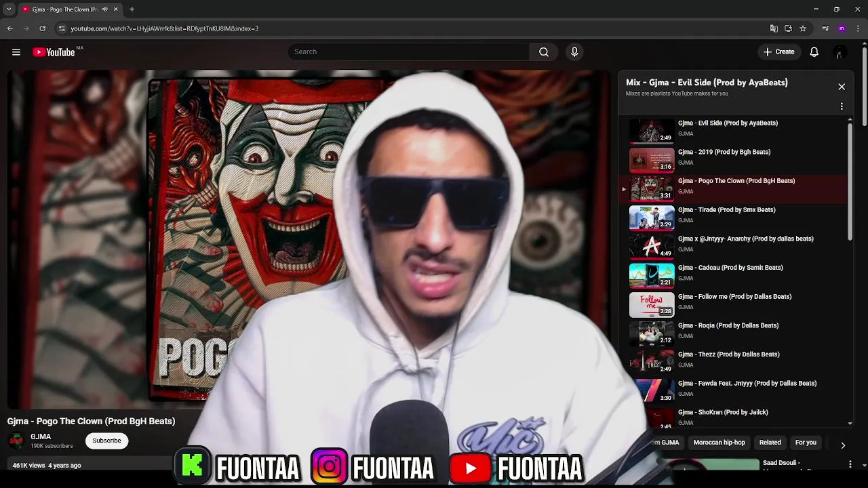This screenshot has height=488, width=868.
Task: Click the Evil Side video thumbnail
Action: pyautogui.click(x=652, y=130)
